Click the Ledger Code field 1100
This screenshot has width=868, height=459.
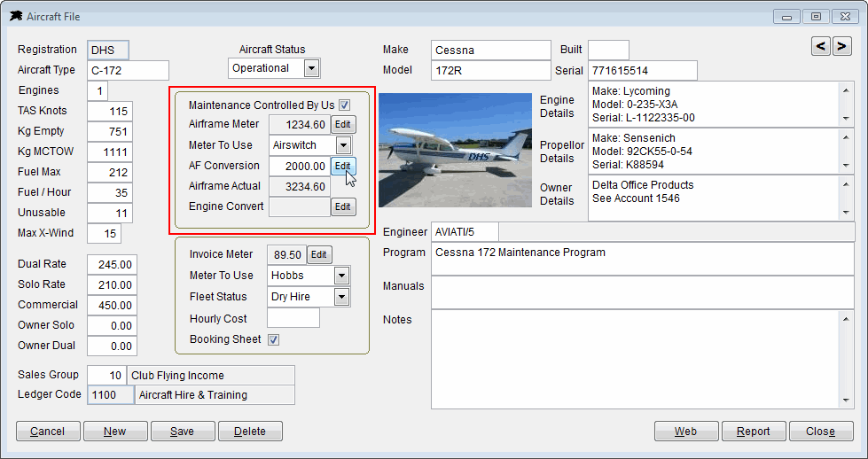[111, 395]
